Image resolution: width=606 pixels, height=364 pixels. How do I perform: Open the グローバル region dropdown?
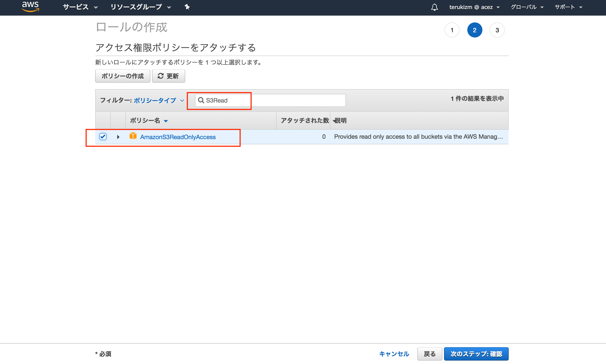tap(527, 7)
